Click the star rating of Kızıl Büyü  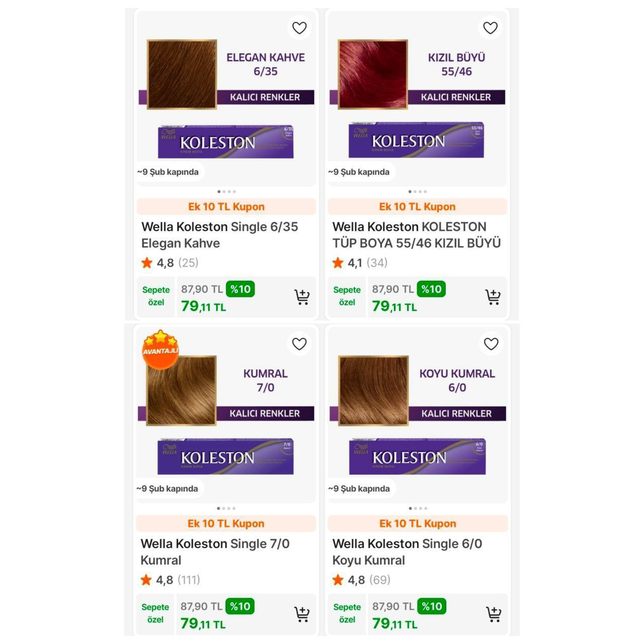click(x=360, y=263)
